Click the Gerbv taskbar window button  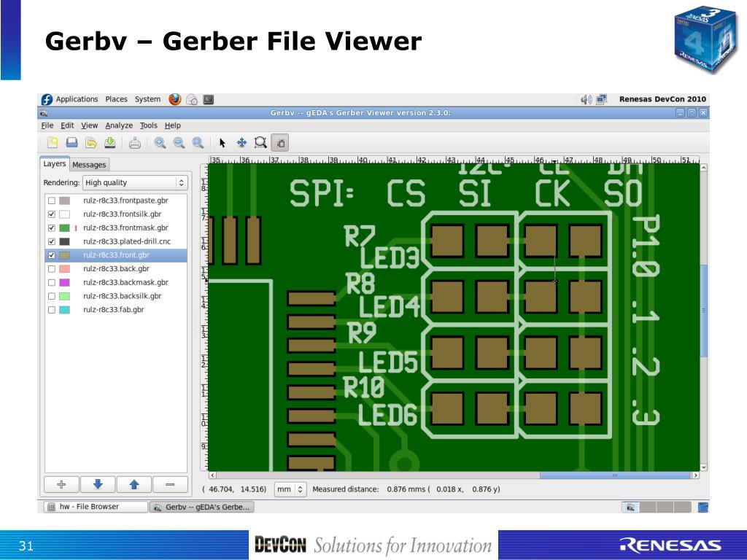coord(201,507)
